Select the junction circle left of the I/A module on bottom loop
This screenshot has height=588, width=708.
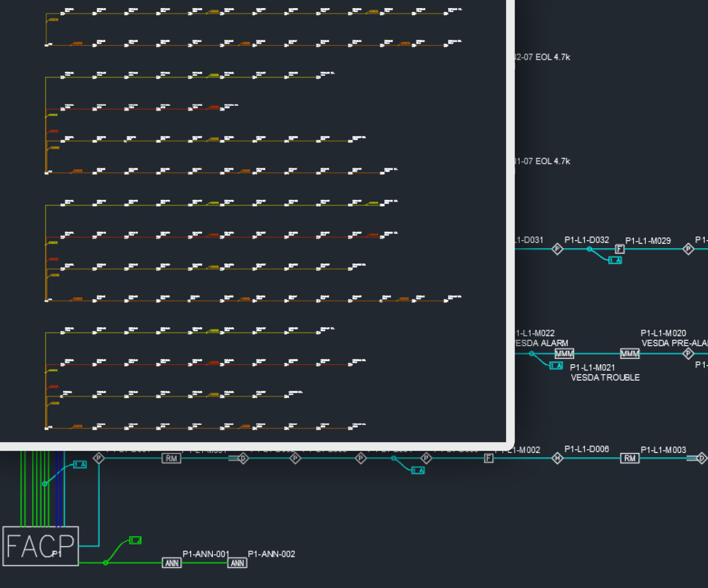[x=44, y=482]
